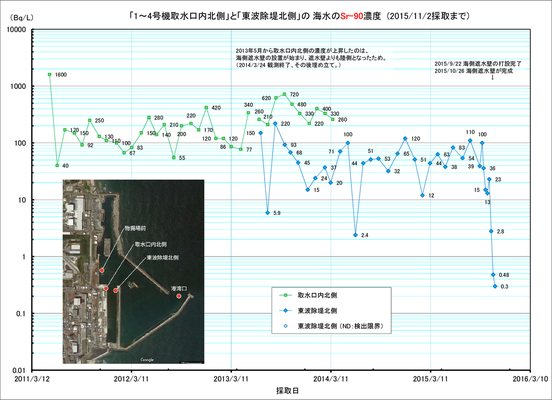Select the green 720 data point

284,94
